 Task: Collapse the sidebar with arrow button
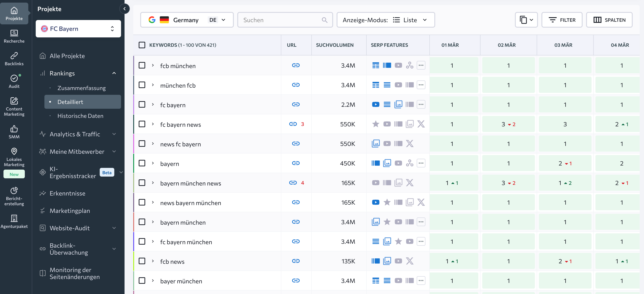[125, 9]
